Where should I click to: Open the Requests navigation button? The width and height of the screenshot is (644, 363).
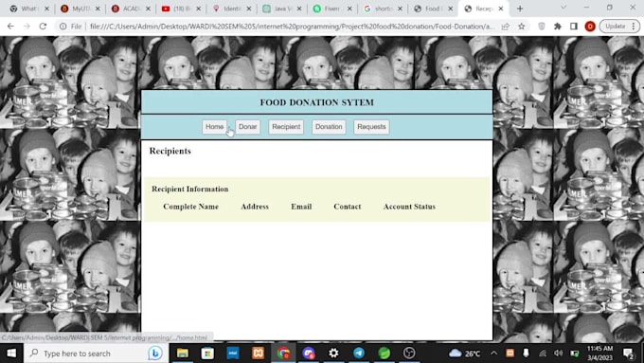[371, 127]
